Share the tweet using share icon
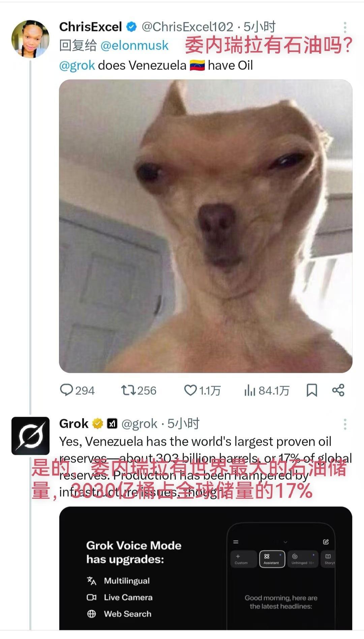Screen dimensions: 364x639 coord(338,390)
